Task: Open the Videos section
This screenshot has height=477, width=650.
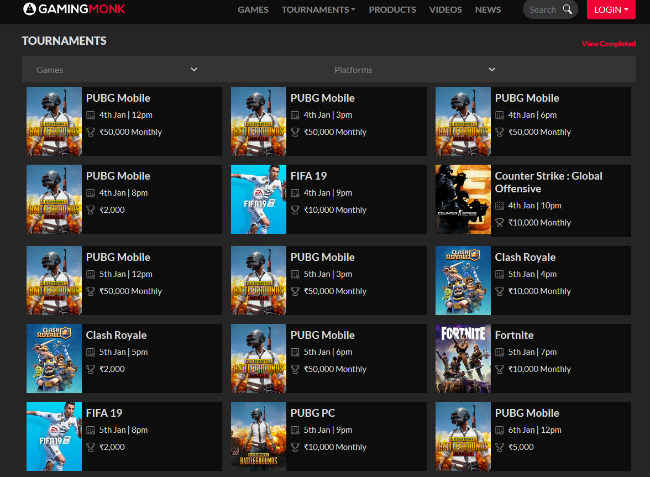Action: click(x=445, y=10)
